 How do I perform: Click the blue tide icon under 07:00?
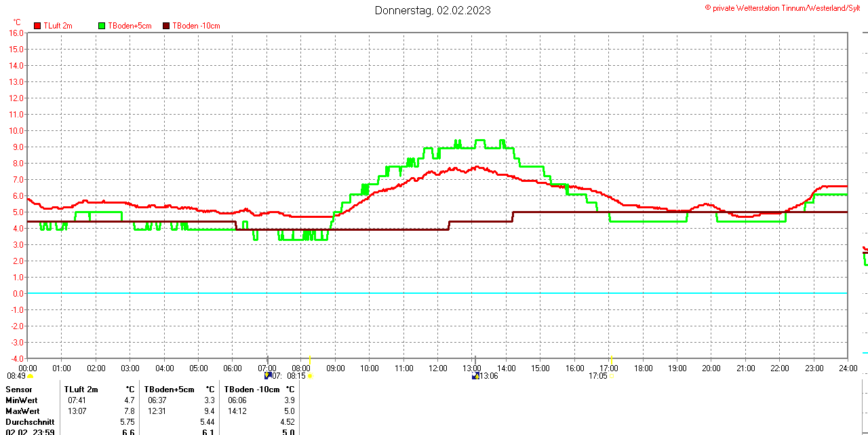tap(268, 375)
